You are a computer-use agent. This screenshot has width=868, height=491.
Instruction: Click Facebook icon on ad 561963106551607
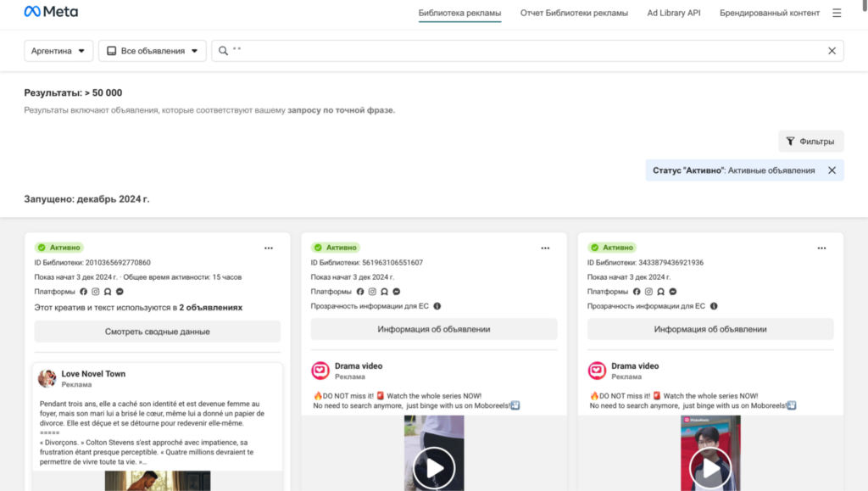pyautogui.click(x=360, y=292)
